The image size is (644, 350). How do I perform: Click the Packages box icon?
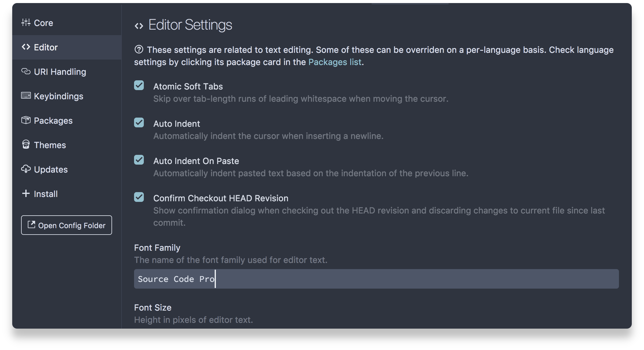click(x=26, y=120)
